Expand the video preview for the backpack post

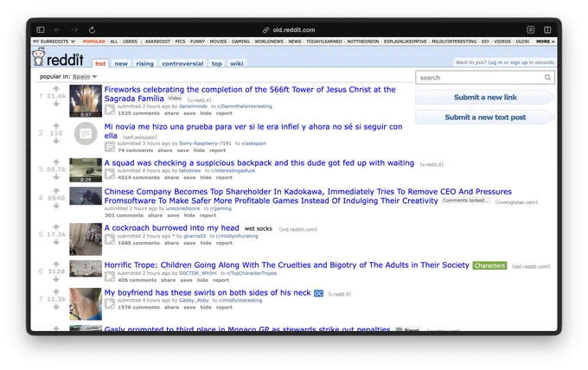point(110,174)
